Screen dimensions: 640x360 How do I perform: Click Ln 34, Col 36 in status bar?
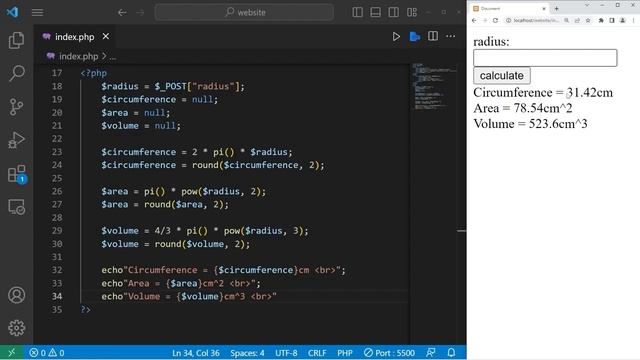click(196, 353)
